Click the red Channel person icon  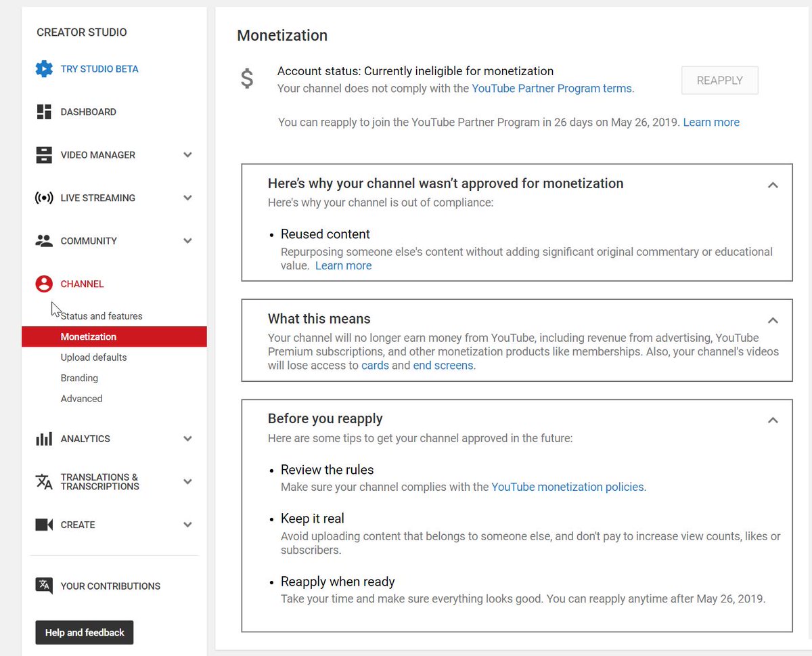click(44, 284)
